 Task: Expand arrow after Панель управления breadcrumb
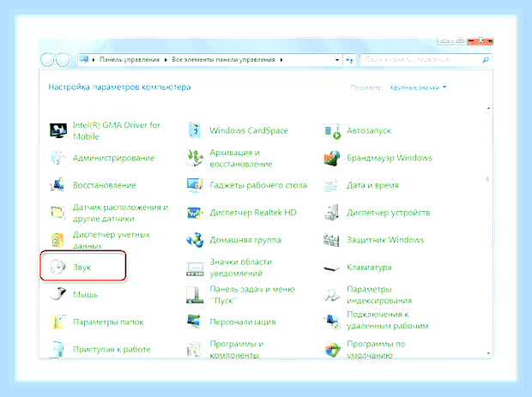166,60
